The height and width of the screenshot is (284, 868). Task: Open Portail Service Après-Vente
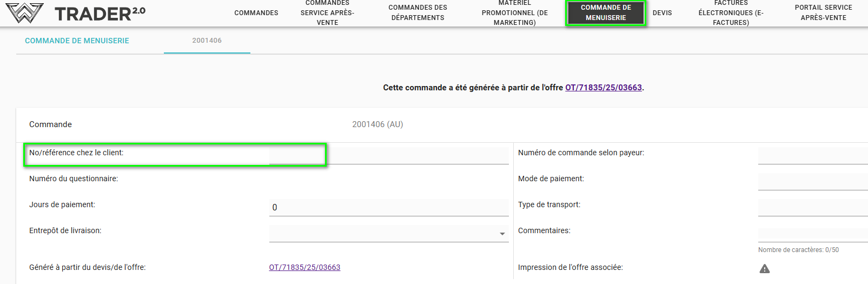[823, 13]
